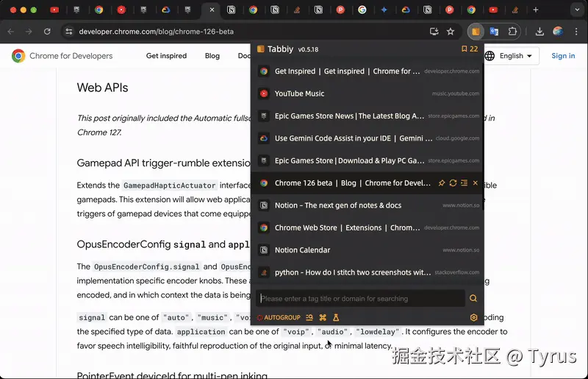This screenshot has height=379, width=588.
Task: Open the tab search dropdown in tab strip
Action: [x=577, y=10]
